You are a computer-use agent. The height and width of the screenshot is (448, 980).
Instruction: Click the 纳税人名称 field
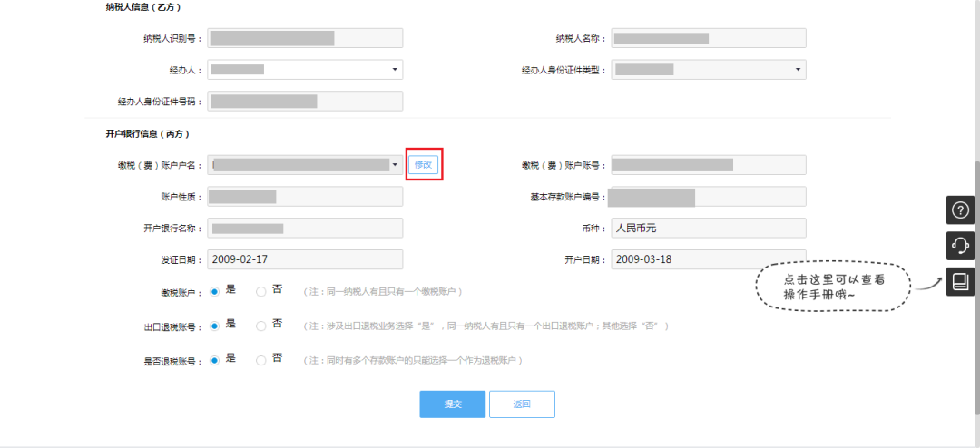(709, 38)
